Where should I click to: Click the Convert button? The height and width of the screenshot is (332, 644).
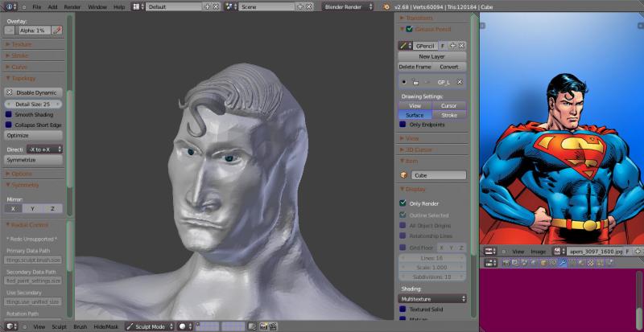click(x=449, y=67)
